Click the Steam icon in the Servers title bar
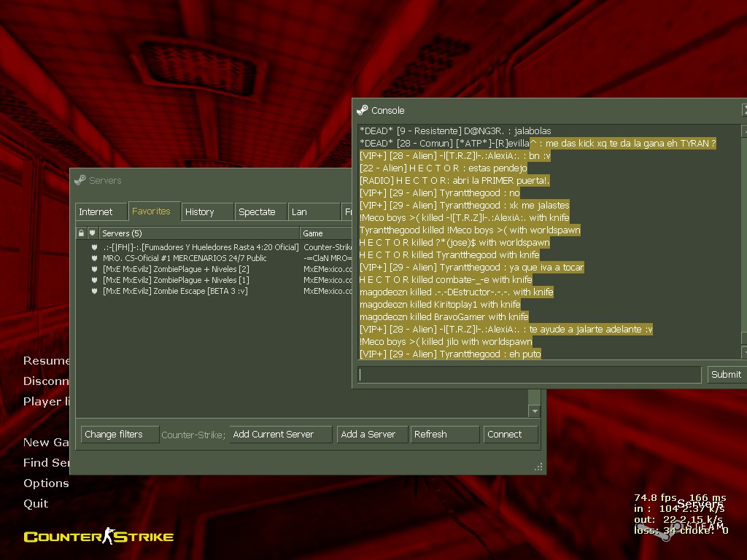747x560 pixels. [80, 180]
